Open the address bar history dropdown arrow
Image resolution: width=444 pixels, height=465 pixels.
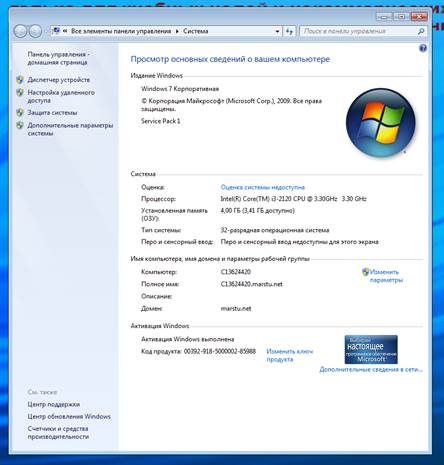[277, 31]
